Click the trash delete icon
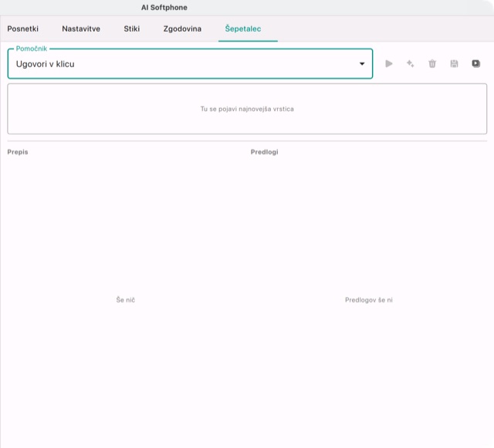The width and height of the screenshot is (494, 448). point(432,64)
